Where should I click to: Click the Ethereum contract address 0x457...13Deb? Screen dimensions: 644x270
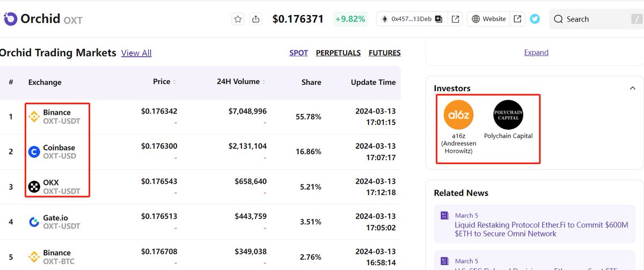411,19
